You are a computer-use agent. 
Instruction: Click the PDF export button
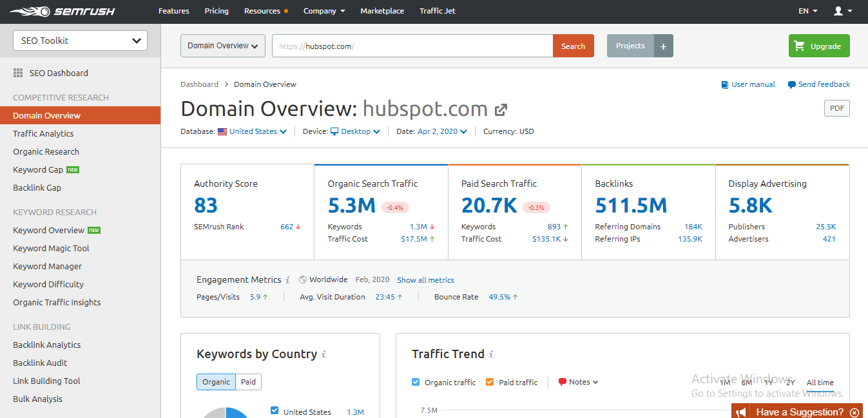[x=837, y=108]
